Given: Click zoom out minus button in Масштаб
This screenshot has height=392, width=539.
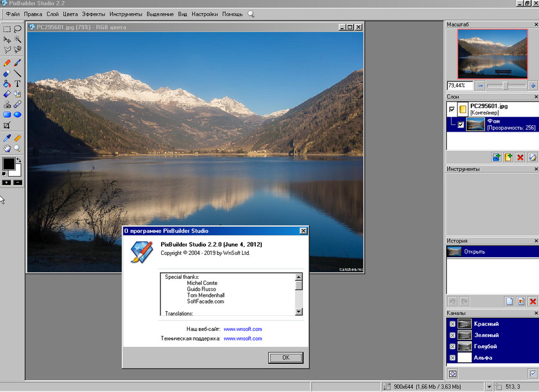Looking at the screenshot, I should point(480,86).
